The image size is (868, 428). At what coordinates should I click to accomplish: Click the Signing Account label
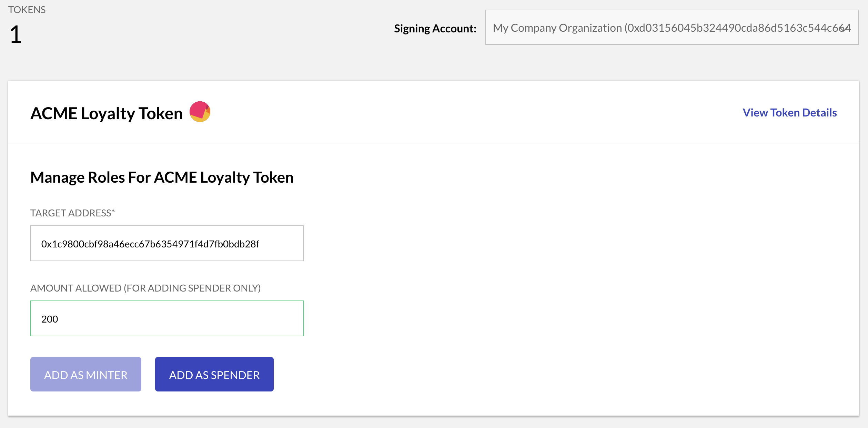[x=435, y=28]
